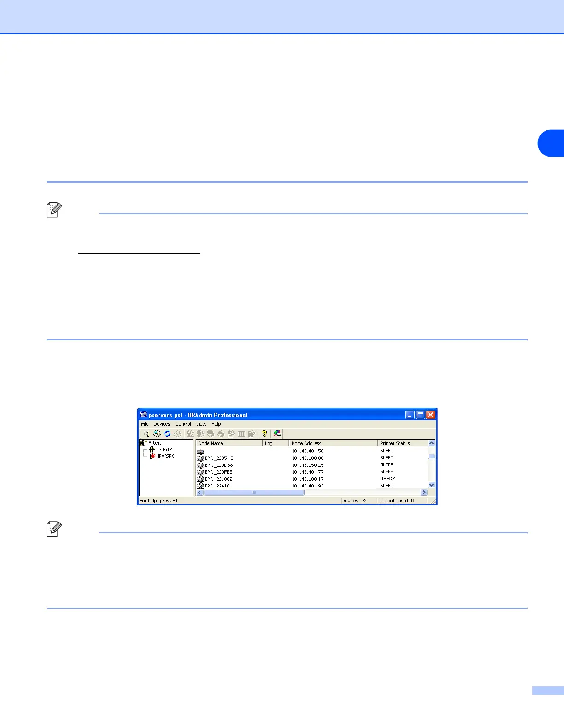This screenshot has width=564, height=728.
Task: Sort by the Node Address column header
Action: (333, 443)
